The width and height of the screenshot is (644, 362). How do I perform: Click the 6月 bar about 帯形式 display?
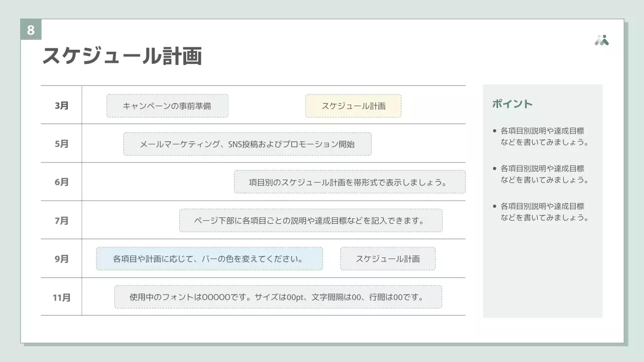pyautogui.click(x=349, y=182)
